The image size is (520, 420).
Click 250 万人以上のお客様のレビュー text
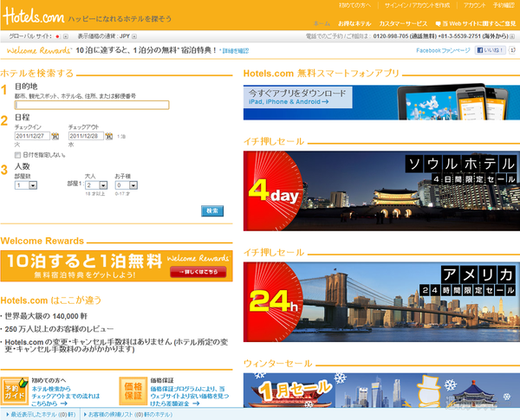[x=59, y=329]
